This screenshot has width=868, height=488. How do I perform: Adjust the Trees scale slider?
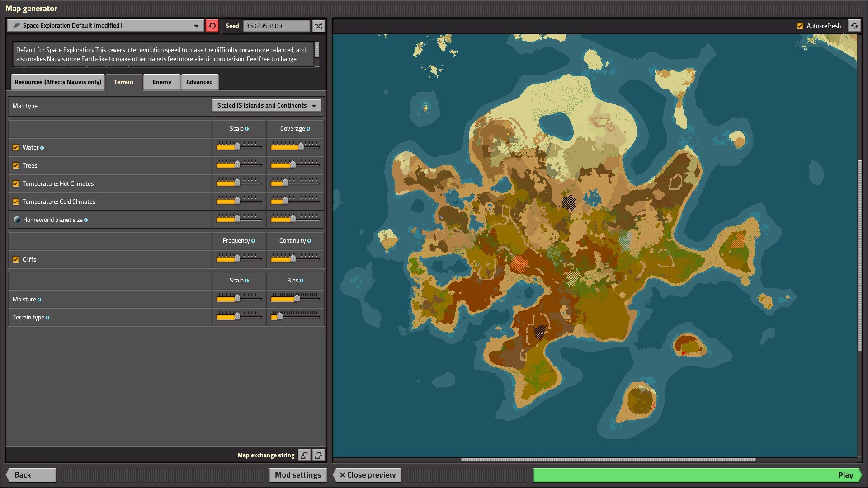click(x=239, y=164)
